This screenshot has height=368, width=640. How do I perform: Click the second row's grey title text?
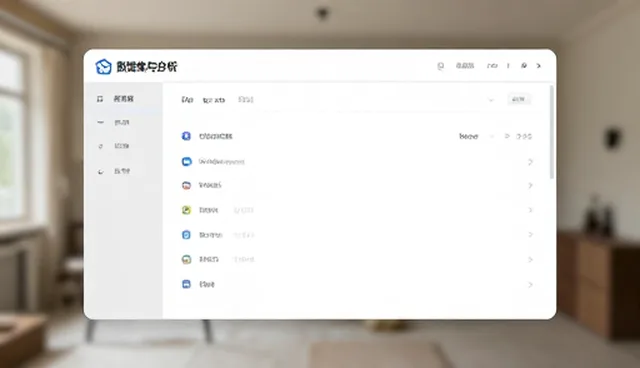click(x=222, y=162)
